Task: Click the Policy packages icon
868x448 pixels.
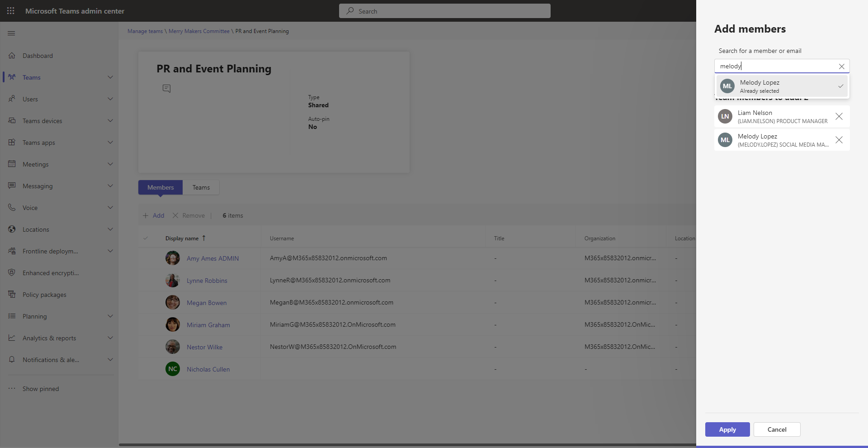Action: point(12,294)
